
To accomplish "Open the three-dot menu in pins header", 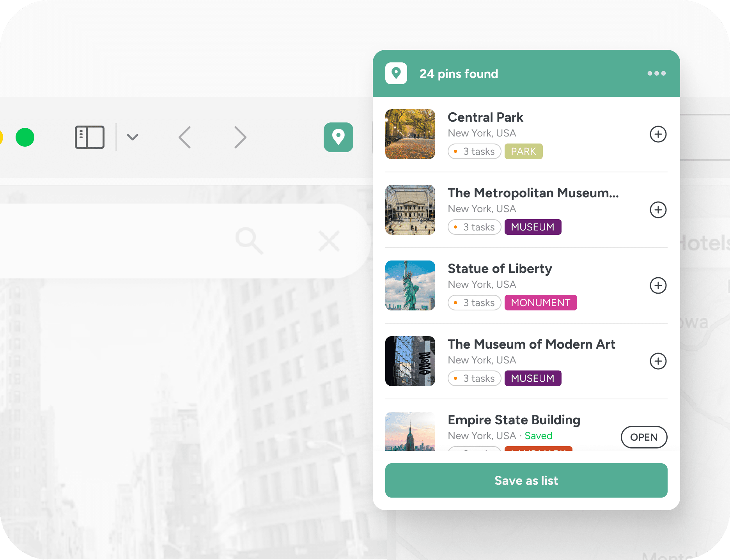I will coord(657,73).
